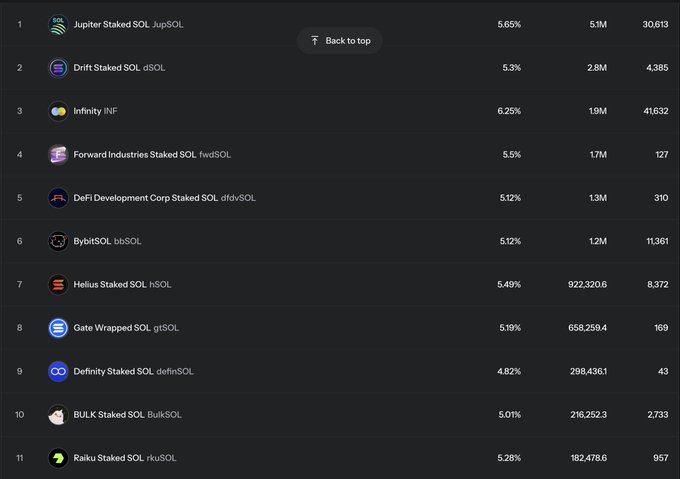Open the Drift Staked SOL dSOL entry
The image size is (680, 479).
119,68
